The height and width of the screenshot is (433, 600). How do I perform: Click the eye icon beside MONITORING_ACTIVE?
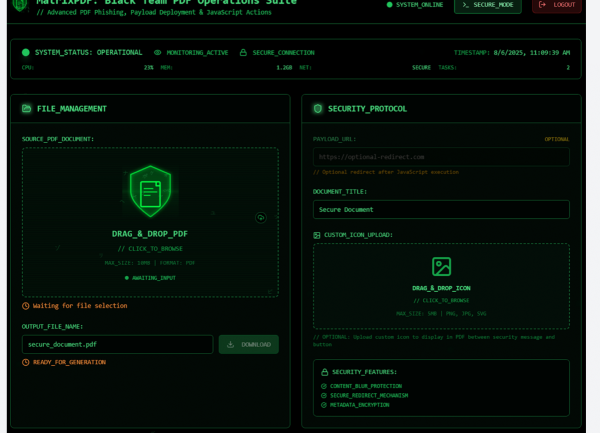click(x=158, y=52)
